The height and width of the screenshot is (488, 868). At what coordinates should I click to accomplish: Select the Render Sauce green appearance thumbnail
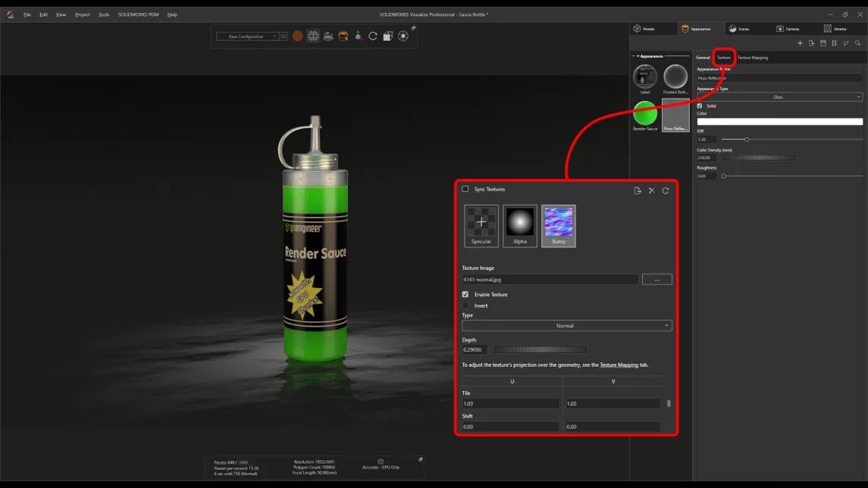point(645,116)
